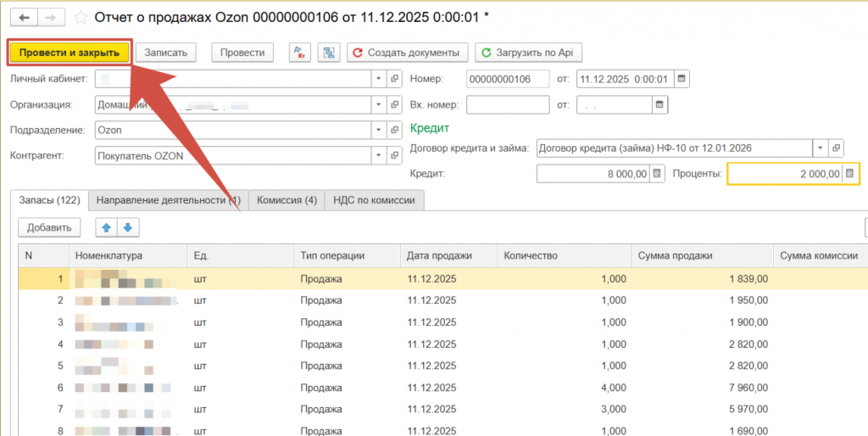Image resolution: width=868 pixels, height=436 pixels.
Task: Open the Договор кредита и займа dropdown
Action: [820, 148]
